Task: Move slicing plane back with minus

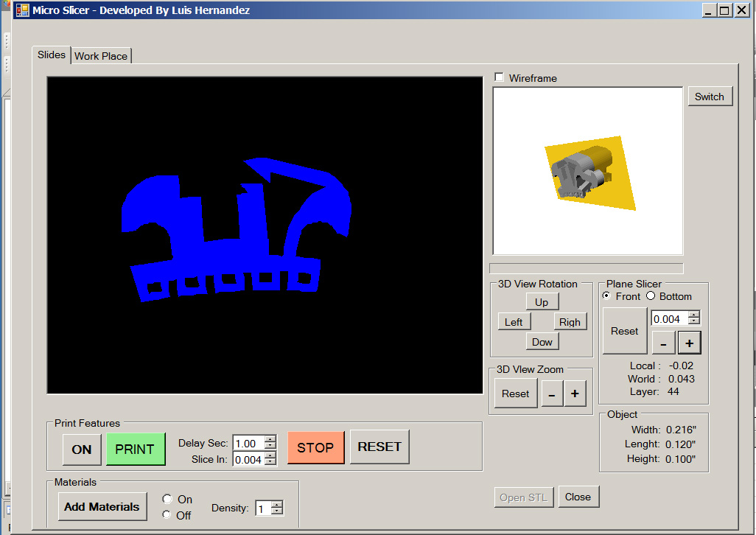Action: pos(663,343)
